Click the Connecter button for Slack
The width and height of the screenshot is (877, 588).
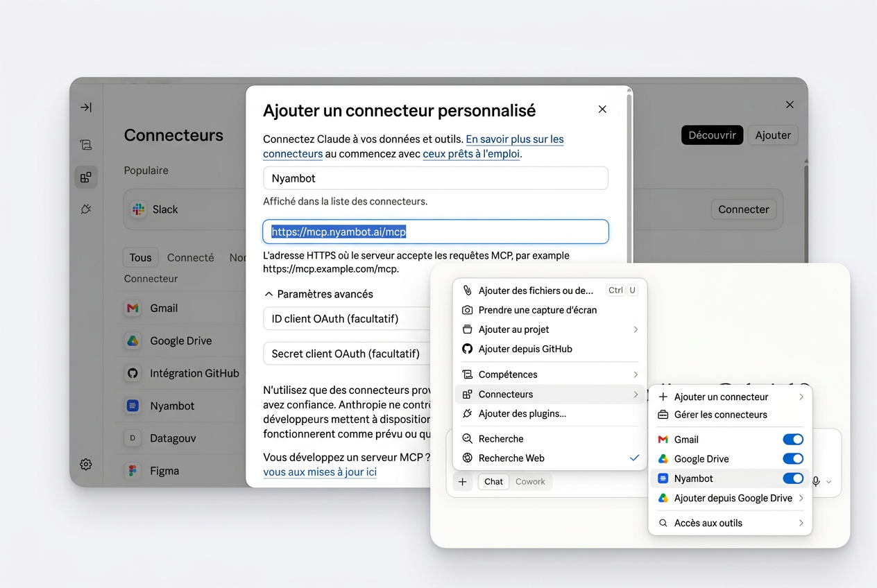click(x=744, y=209)
